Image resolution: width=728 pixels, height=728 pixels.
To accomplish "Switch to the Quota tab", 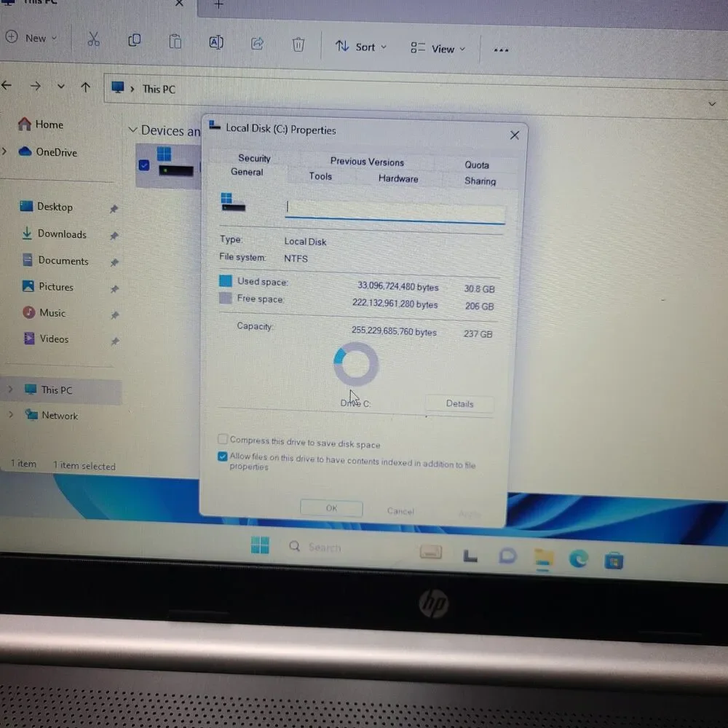I will [x=477, y=165].
